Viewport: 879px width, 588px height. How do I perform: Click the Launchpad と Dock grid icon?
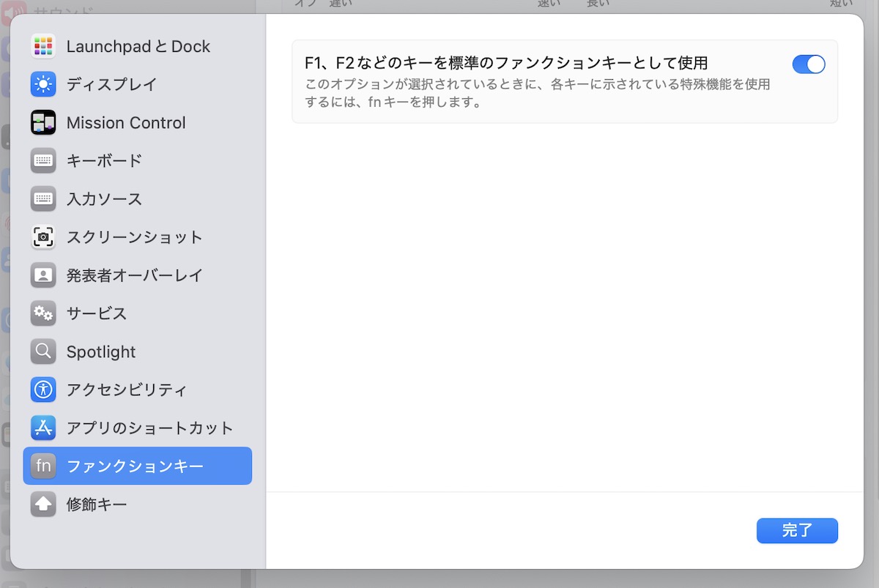pos(43,46)
